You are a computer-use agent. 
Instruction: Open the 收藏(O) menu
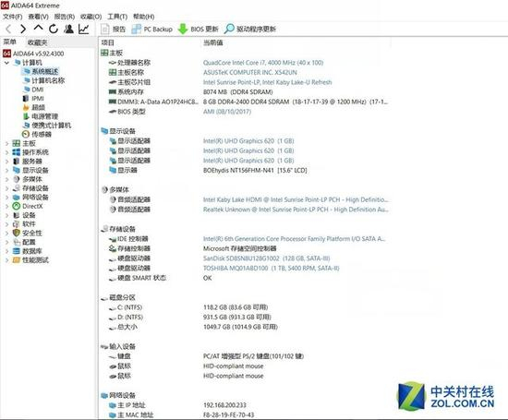pos(91,17)
